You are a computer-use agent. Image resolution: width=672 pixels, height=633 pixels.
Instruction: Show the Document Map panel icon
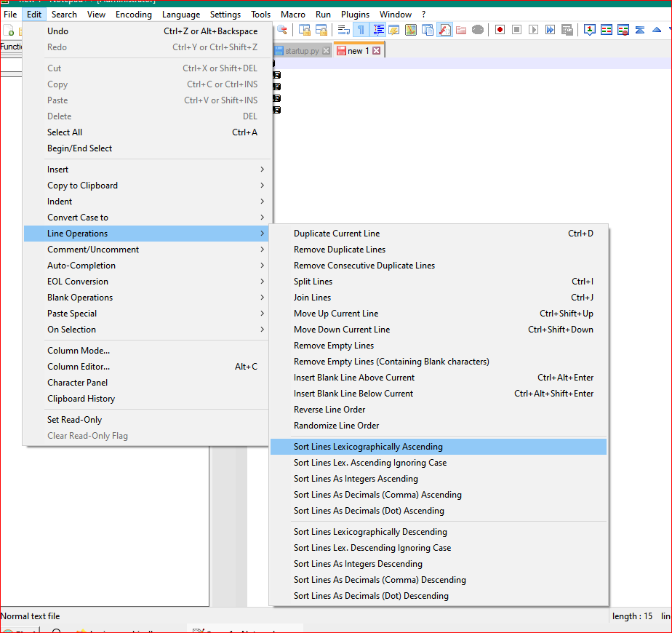point(411,30)
